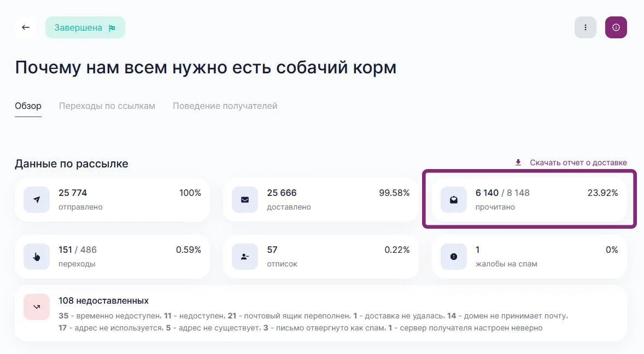Screen dimensions: 644x354
Task: Click the campaign title heading
Action: 206,67
